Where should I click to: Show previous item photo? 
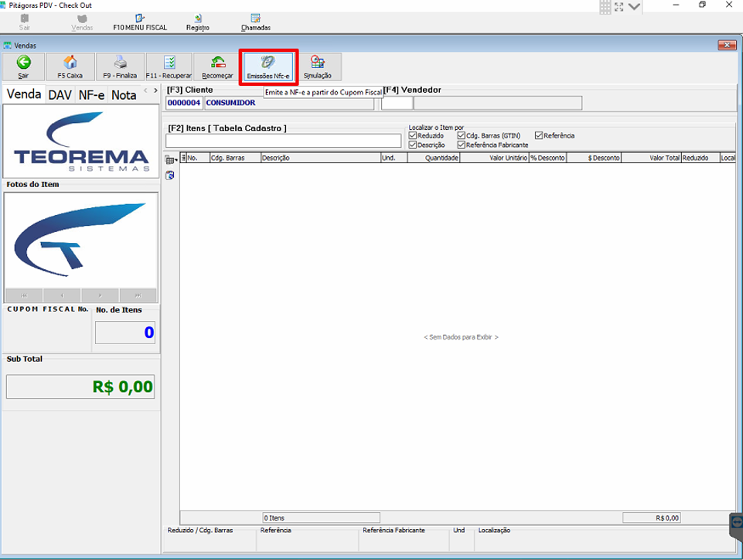click(x=62, y=295)
